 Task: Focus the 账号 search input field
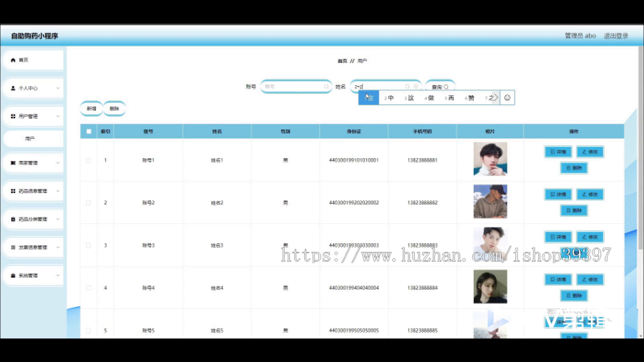click(x=296, y=87)
